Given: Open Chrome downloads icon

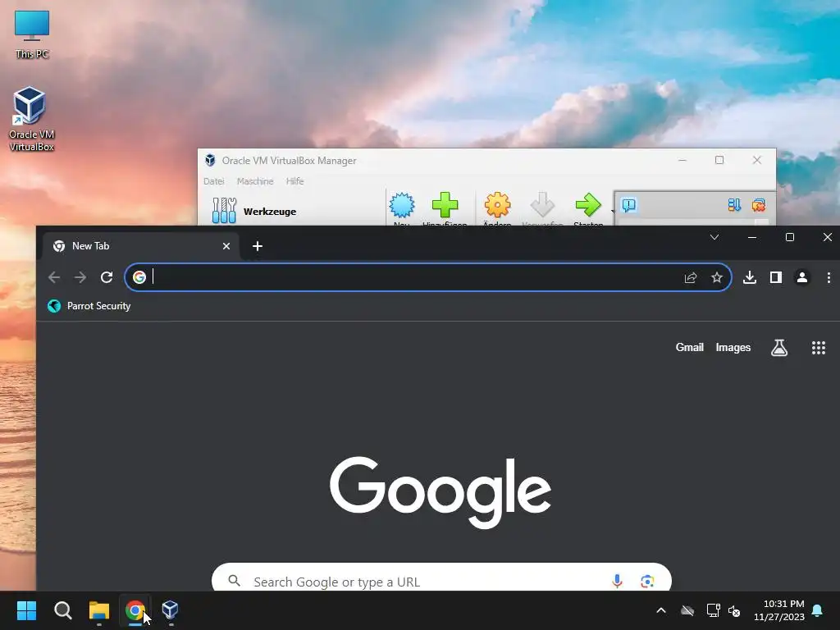Looking at the screenshot, I should tap(750, 277).
